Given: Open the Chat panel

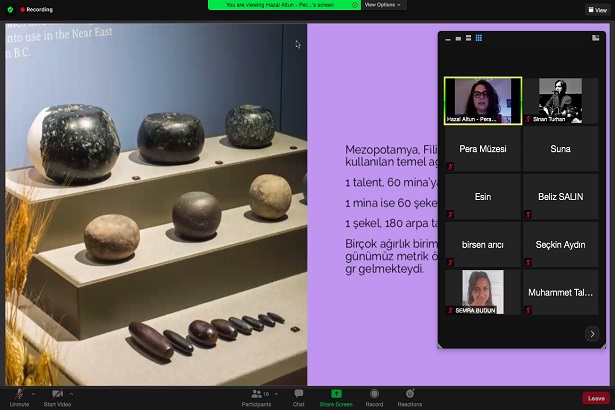Looking at the screenshot, I should click(298, 394).
